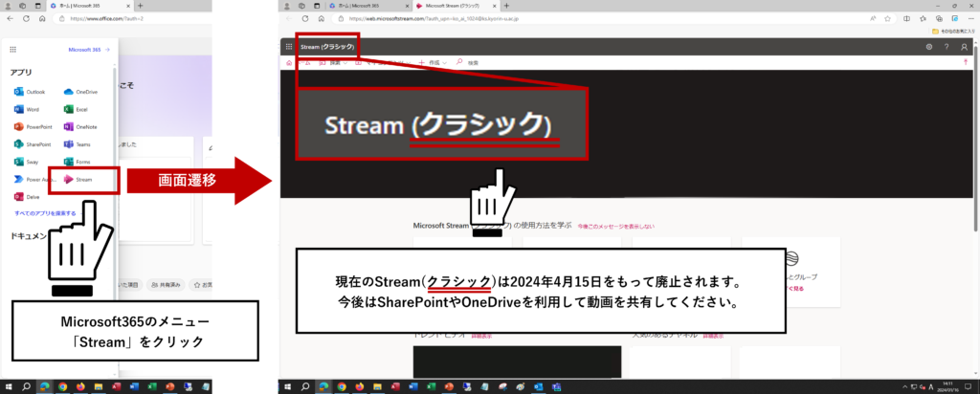
Task: Open PowerPoint in the apps list
Action: 33,127
